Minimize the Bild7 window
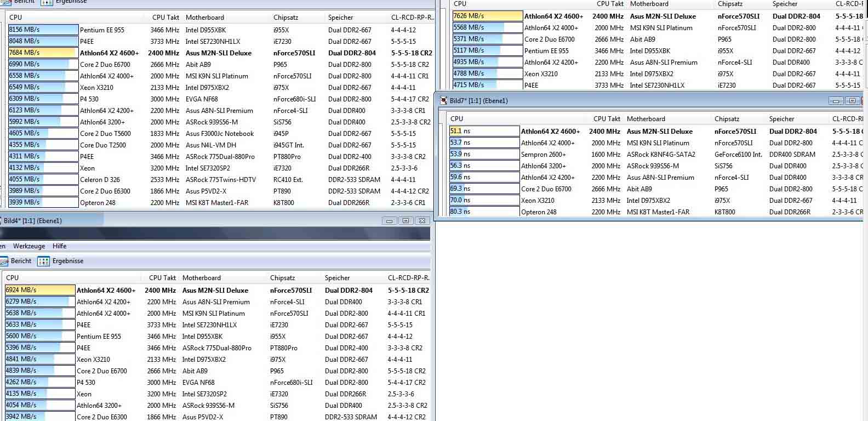 tap(836, 101)
